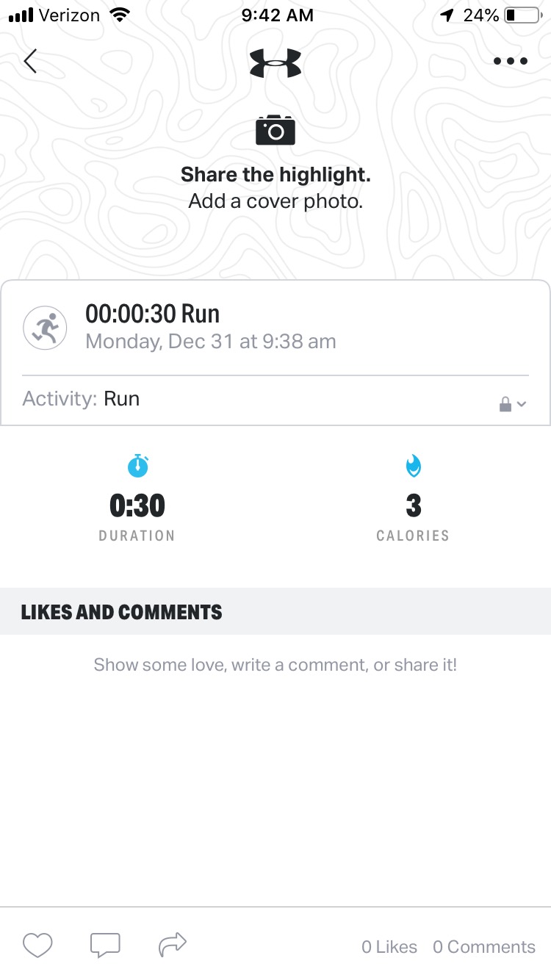Tap the 00:00:30 Run title

pyautogui.click(x=153, y=314)
